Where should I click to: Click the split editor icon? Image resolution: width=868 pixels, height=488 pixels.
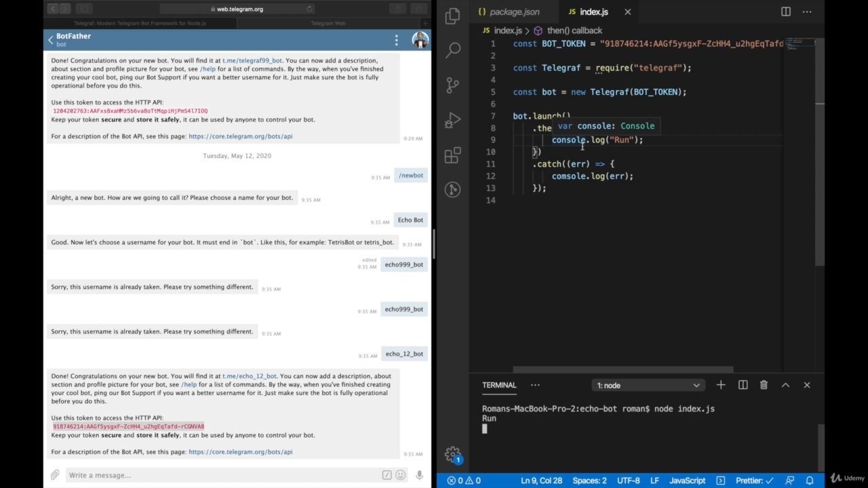[786, 12]
